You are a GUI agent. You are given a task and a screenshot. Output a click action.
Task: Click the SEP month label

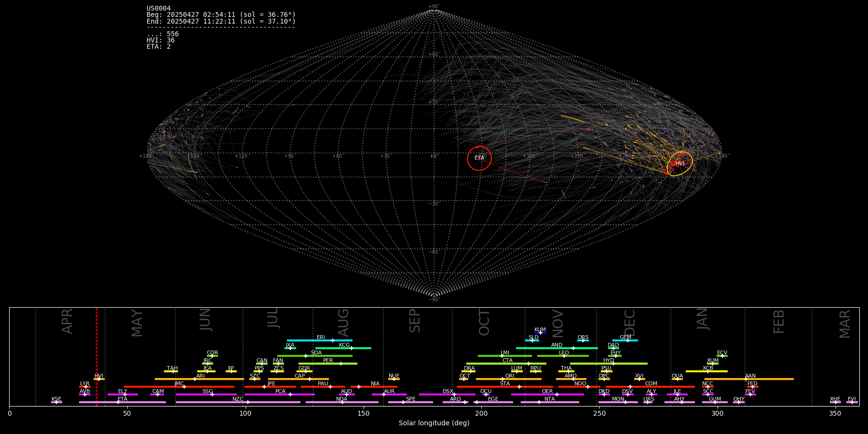pos(415,321)
